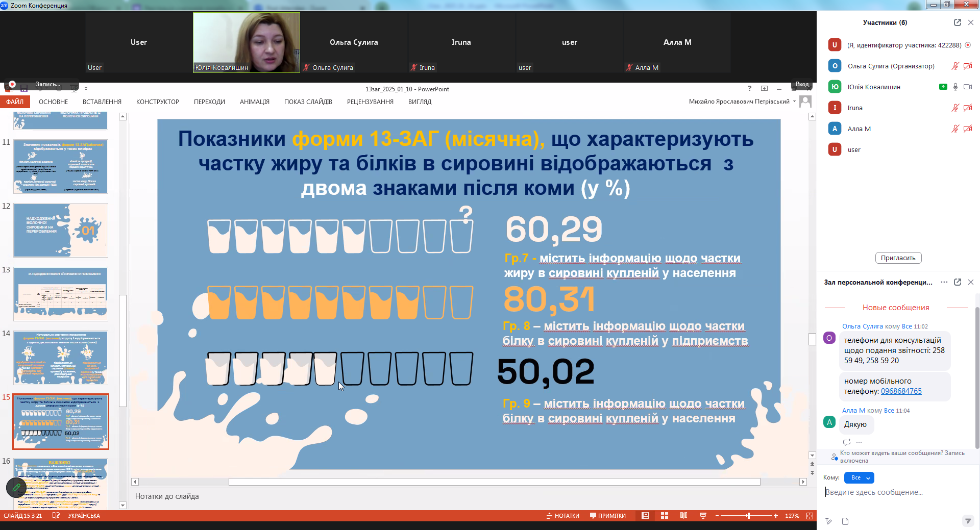Click the Вход sign-in button
Viewport: 980px width, 530px height.
(802, 84)
